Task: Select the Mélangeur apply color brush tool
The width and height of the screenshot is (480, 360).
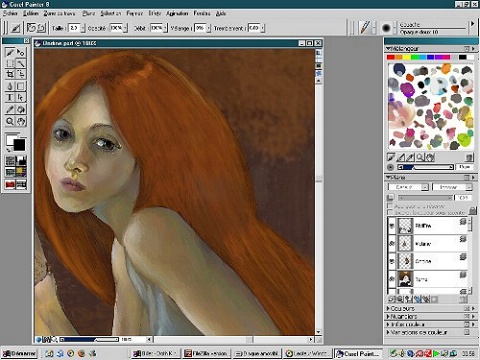Action: pyautogui.click(x=391, y=157)
